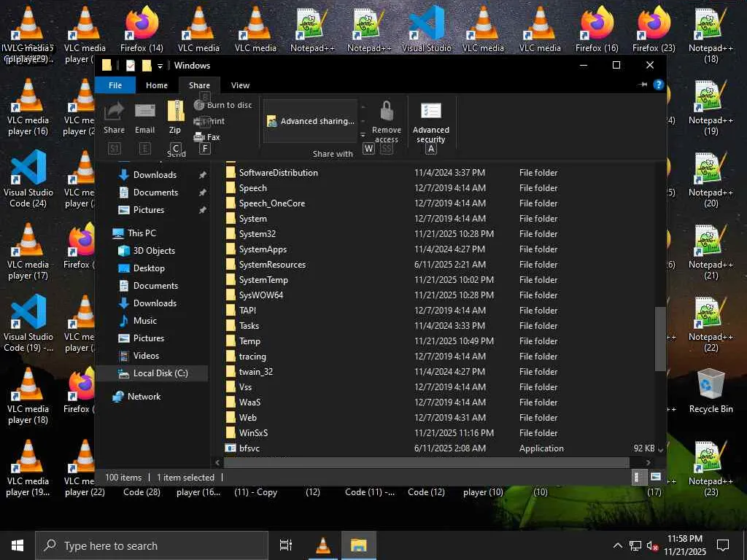Toggle ribbon pin icon beside help
Screen dimensions: 747x560
643,85
